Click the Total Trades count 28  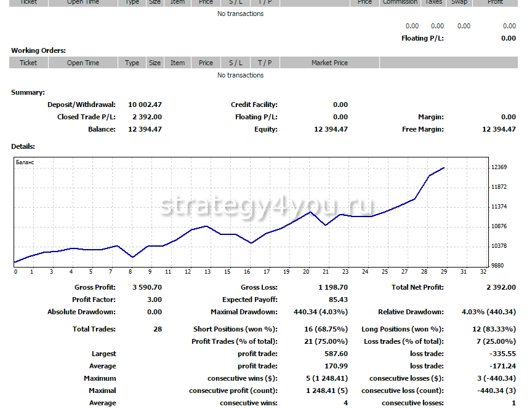[158, 329]
